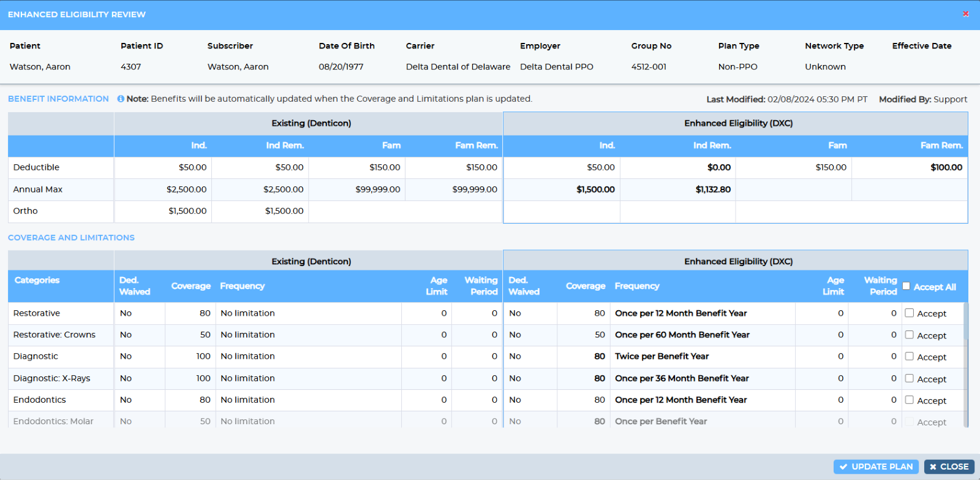The width and height of the screenshot is (980, 480).
Task: Check Accept for the Diagnostic: X-Rays row
Action: tap(910, 378)
